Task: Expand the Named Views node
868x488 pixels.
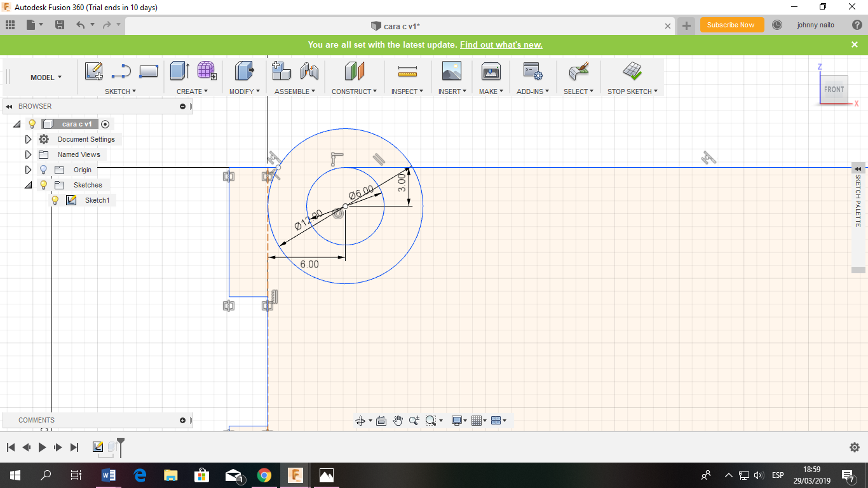Action: tap(28, 154)
